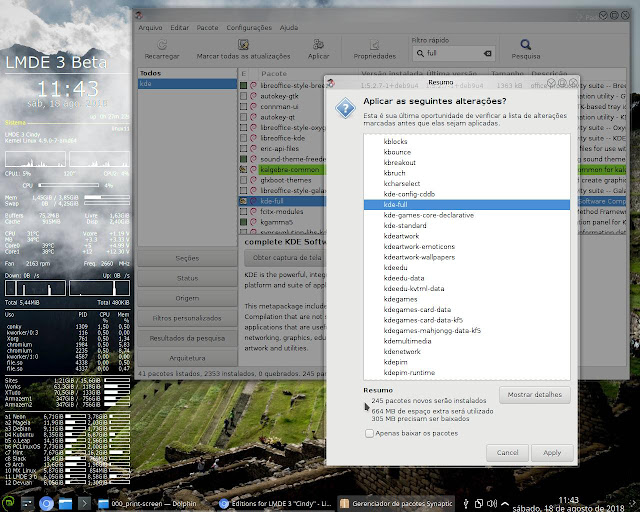Click the Debian swirl beside connman-ui
The height and width of the screenshot is (512, 640).
click(x=253, y=107)
